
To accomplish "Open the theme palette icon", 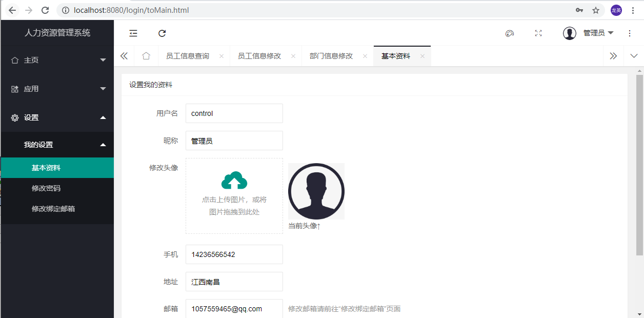I will click(x=509, y=33).
